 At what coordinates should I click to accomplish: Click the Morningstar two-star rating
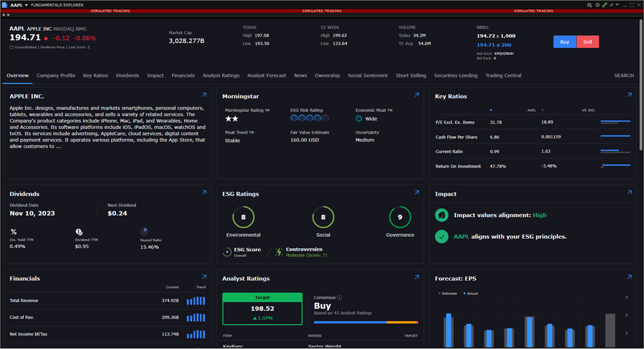point(232,118)
